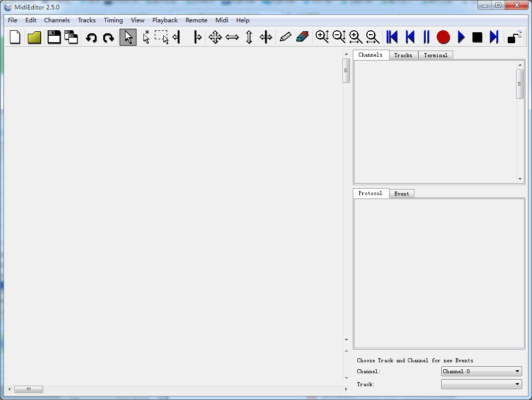Click the horizontal scrollbar left arrow
The width and height of the screenshot is (532, 400).
[x=9, y=389]
